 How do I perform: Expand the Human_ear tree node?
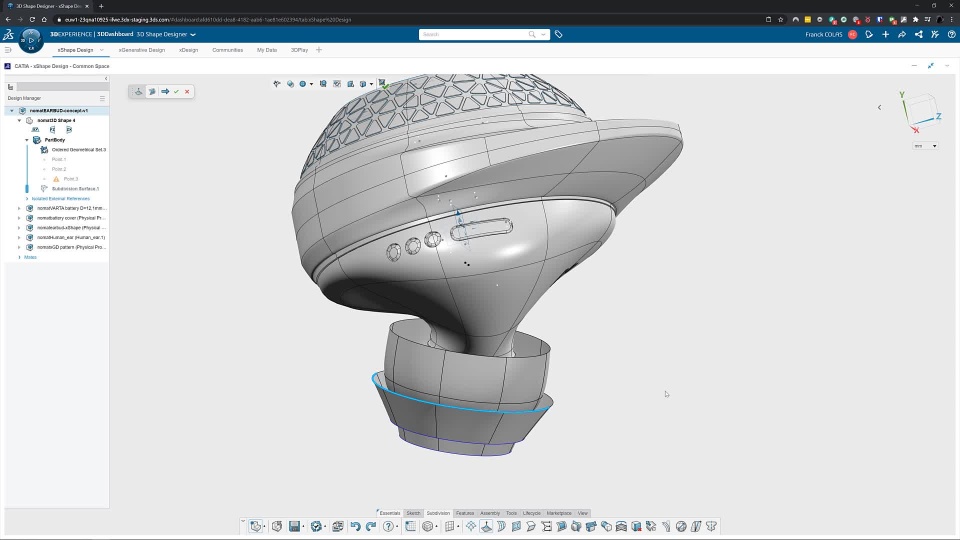(x=19, y=238)
